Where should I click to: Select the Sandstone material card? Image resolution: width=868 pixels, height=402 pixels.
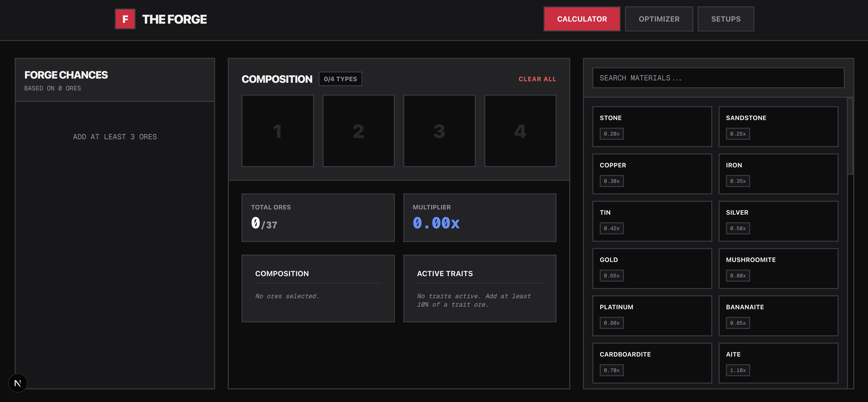point(778,127)
